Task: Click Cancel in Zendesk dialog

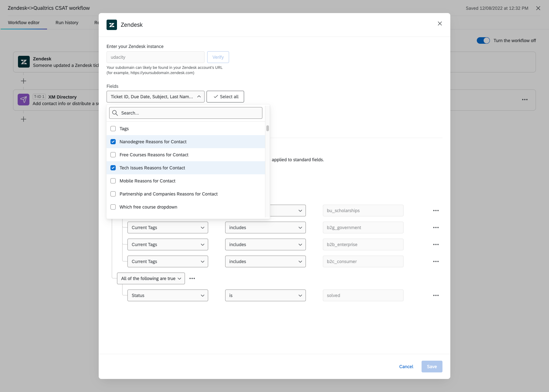Action: tap(406, 367)
